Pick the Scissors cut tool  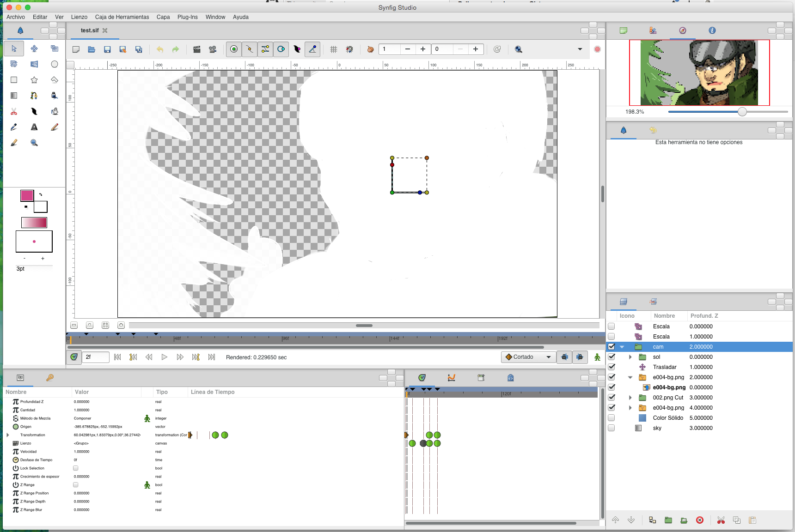click(14, 111)
